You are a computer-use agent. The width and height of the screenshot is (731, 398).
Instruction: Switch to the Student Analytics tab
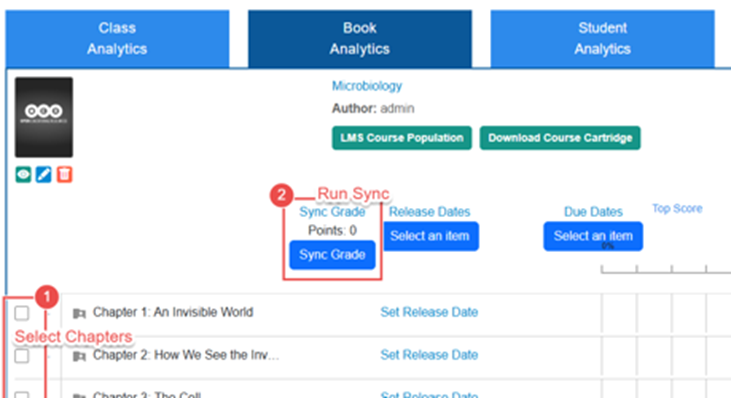tap(602, 39)
